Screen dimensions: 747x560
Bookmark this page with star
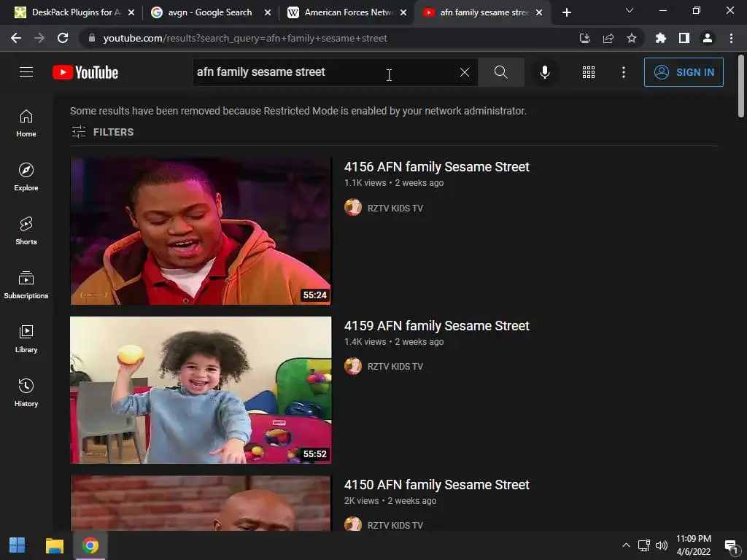pyautogui.click(x=631, y=38)
